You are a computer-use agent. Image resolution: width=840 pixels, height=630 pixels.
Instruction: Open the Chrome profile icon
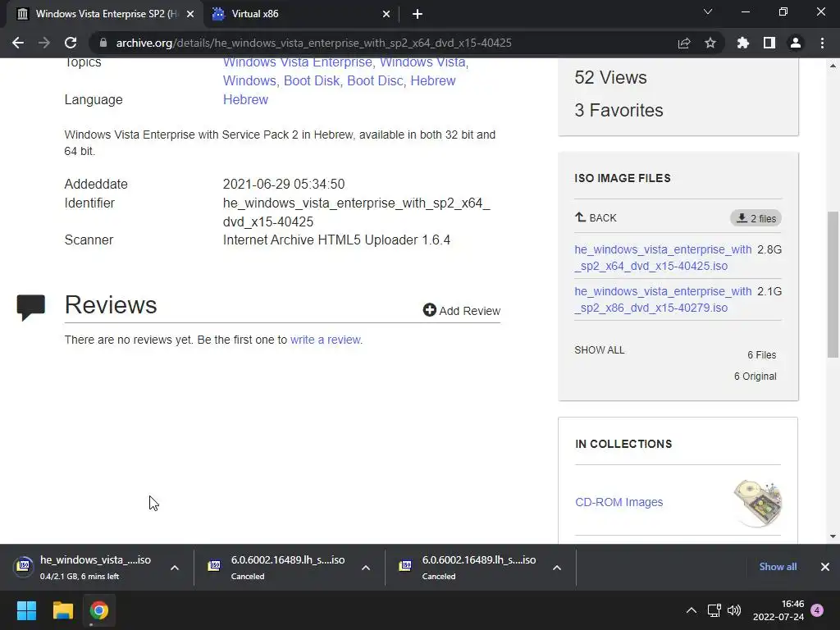click(796, 43)
